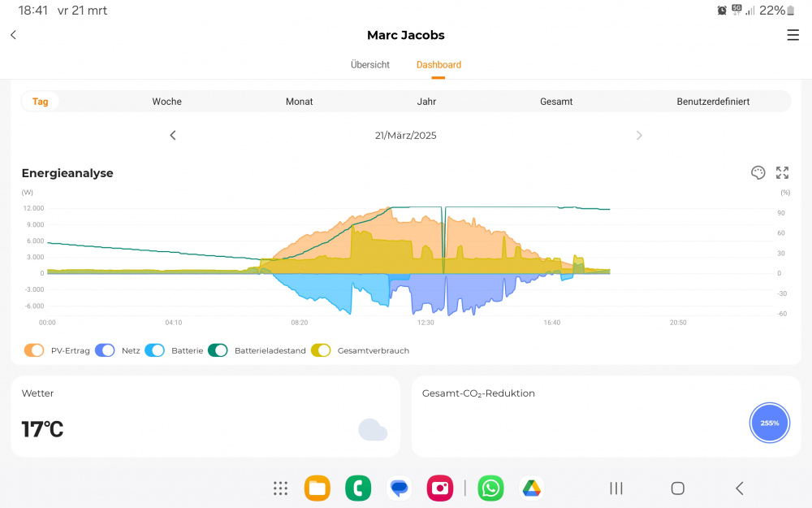
Task: Open the chart color palette icon
Action: pyautogui.click(x=758, y=172)
